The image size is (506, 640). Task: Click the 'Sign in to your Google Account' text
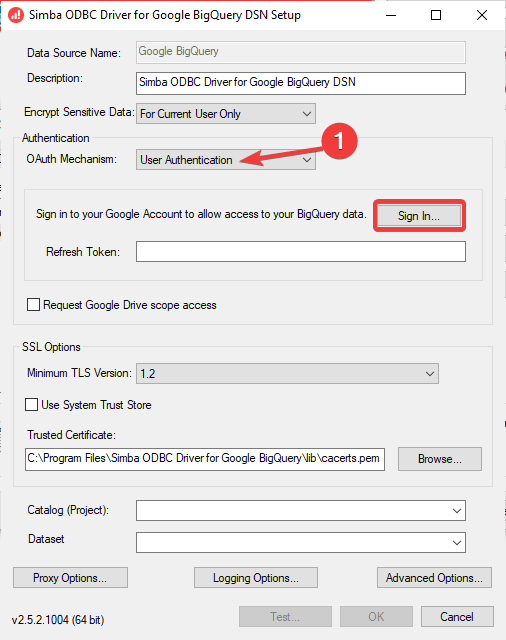[200, 214]
